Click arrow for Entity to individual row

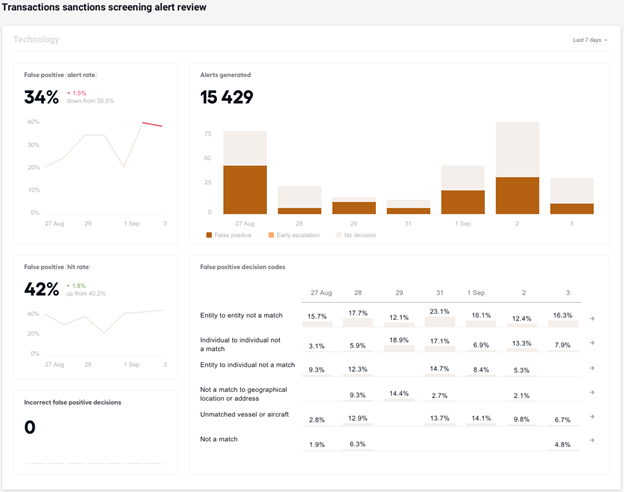[592, 368]
